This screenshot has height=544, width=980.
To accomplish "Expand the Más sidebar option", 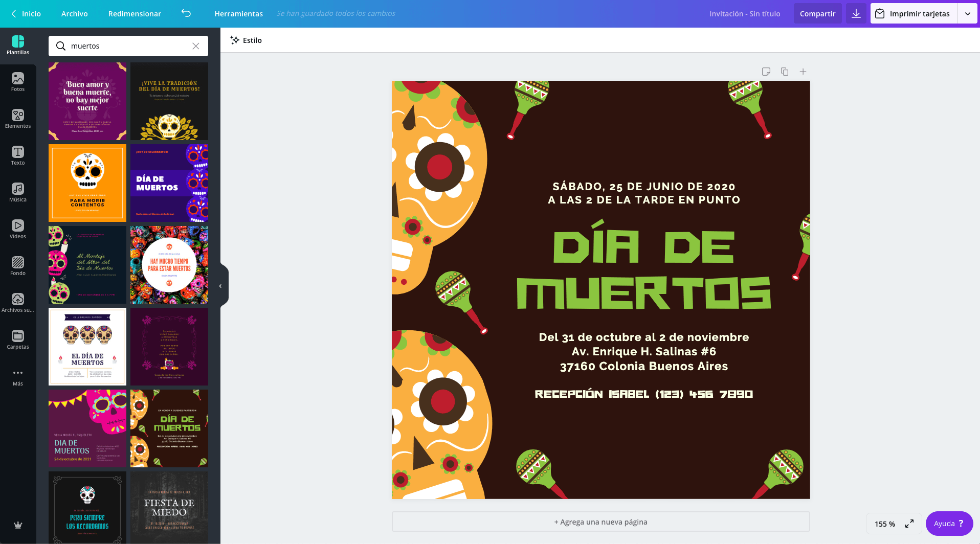I will (x=18, y=376).
